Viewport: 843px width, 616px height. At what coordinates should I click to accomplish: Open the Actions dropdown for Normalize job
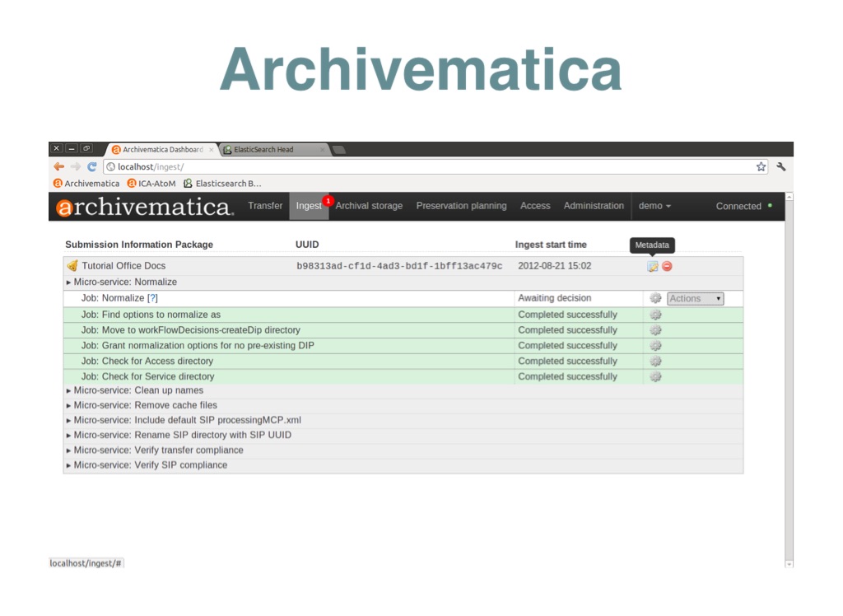[x=695, y=299]
